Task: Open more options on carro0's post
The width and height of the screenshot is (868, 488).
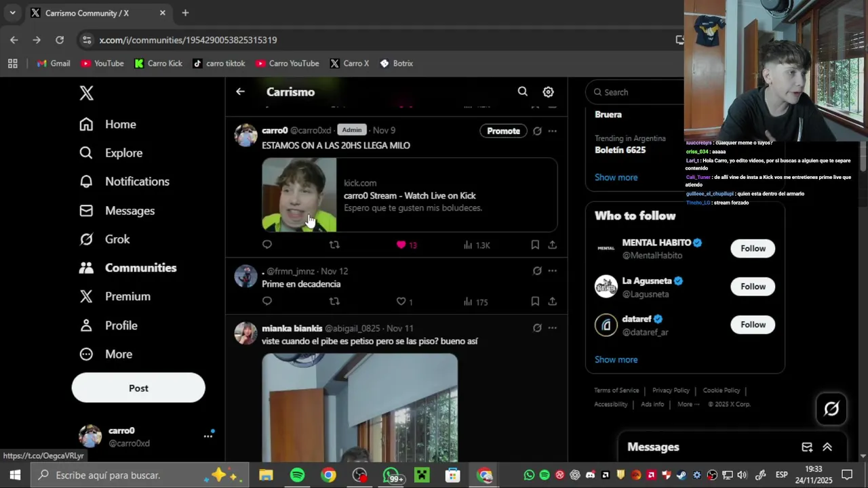Action: click(552, 131)
